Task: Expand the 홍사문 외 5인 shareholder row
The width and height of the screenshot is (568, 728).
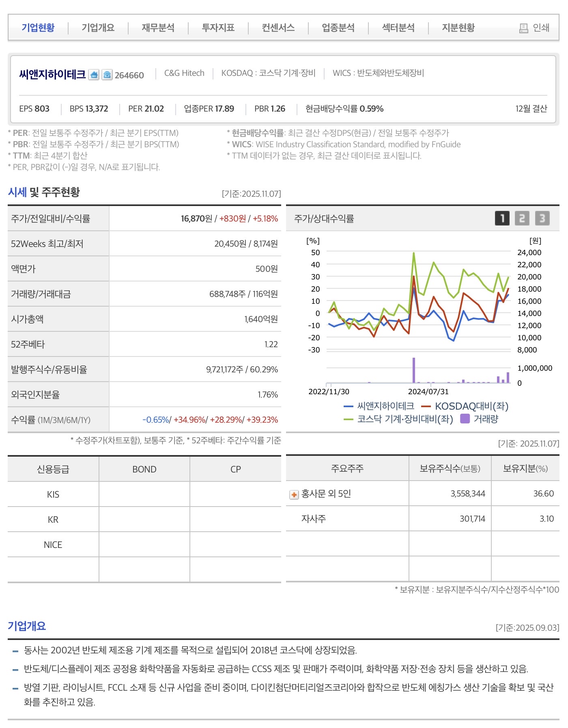Action: pyautogui.click(x=294, y=494)
